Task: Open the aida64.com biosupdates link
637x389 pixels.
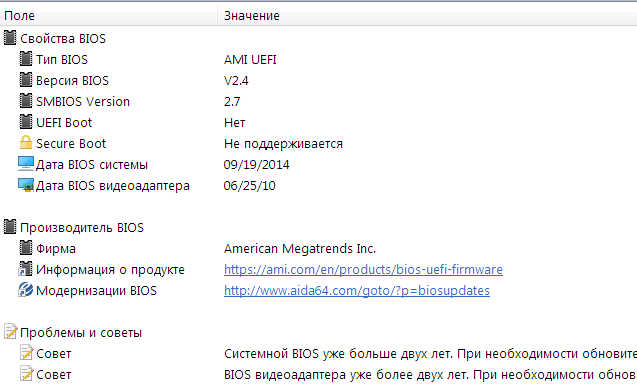Action: pos(357,291)
